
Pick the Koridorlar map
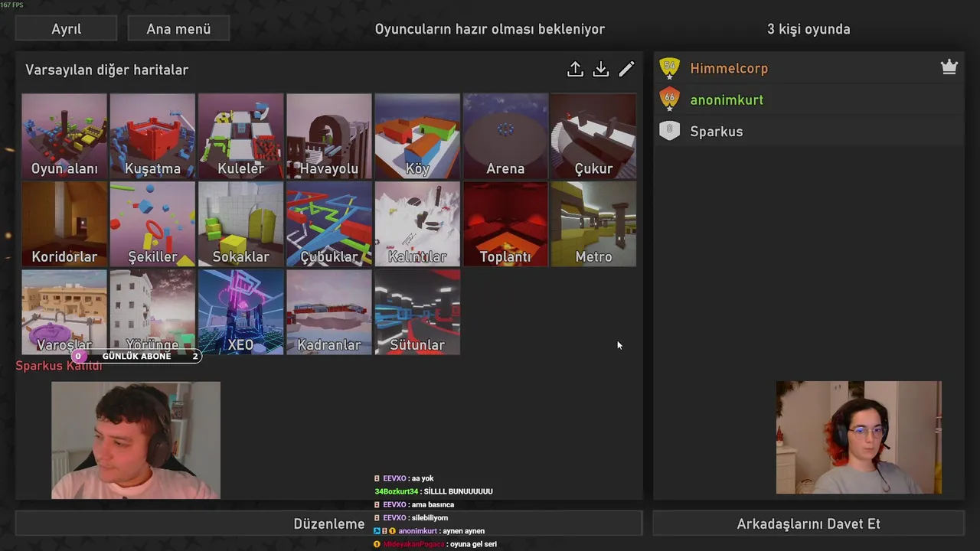64,224
